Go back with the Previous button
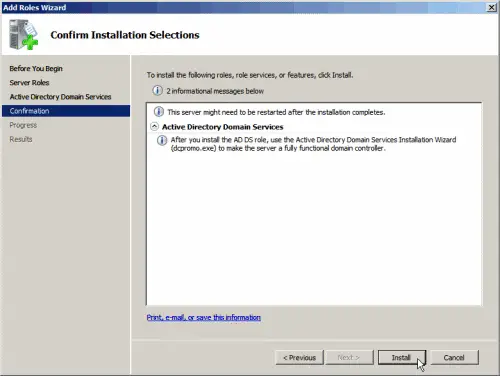 point(299,357)
